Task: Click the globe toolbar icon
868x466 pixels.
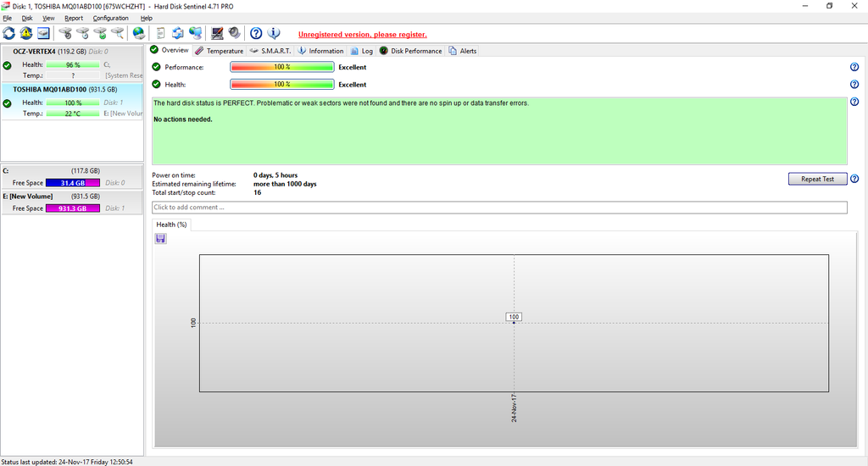Action: pyautogui.click(x=138, y=34)
